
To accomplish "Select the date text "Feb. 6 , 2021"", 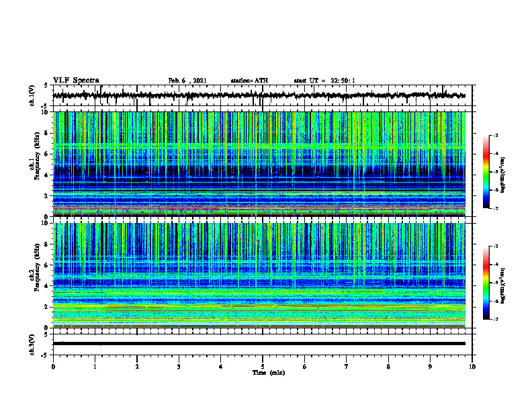I will 187,81.
